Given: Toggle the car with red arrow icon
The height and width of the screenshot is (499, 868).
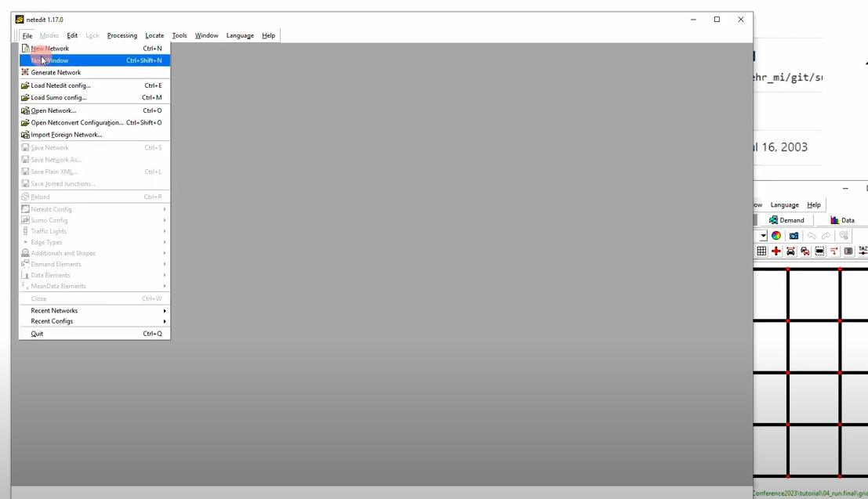Looking at the screenshot, I should pyautogui.click(x=790, y=251).
